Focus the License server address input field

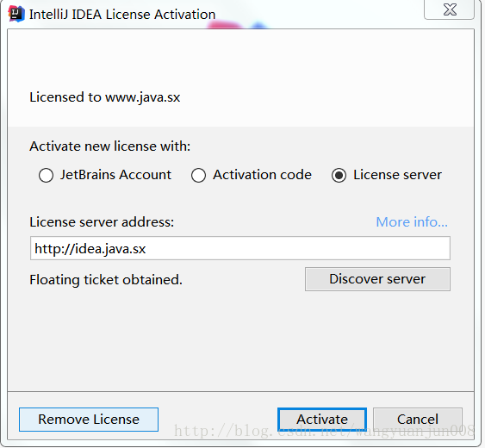click(x=240, y=248)
